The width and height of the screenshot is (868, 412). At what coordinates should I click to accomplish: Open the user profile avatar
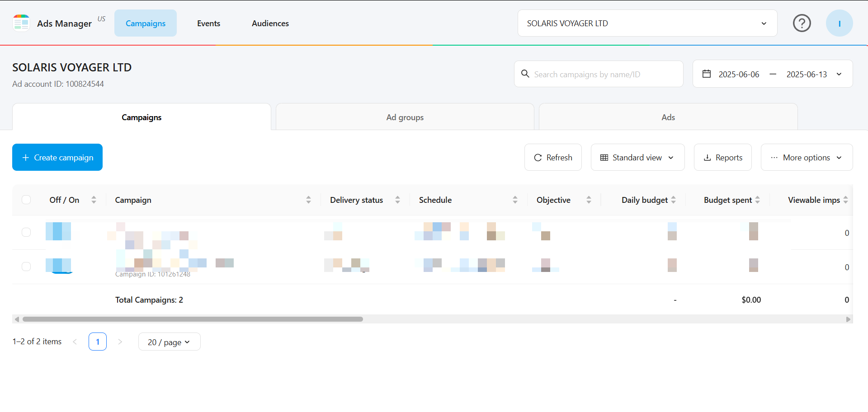point(840,23)
